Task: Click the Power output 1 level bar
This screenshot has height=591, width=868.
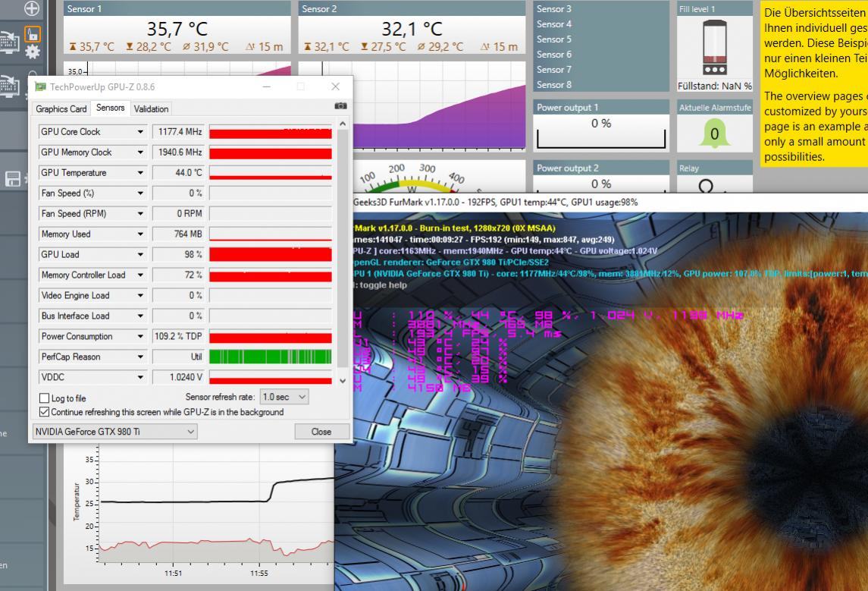Action: [601, 139]
